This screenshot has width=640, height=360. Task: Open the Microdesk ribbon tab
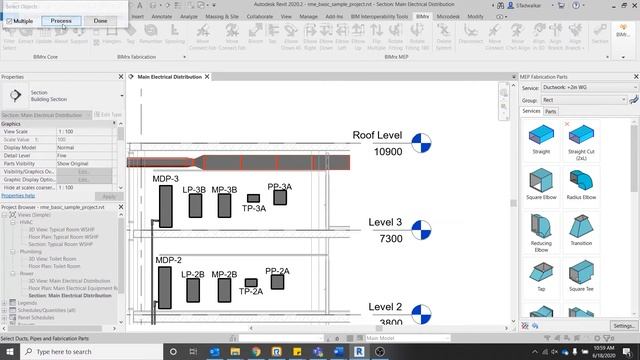point(448,17)
